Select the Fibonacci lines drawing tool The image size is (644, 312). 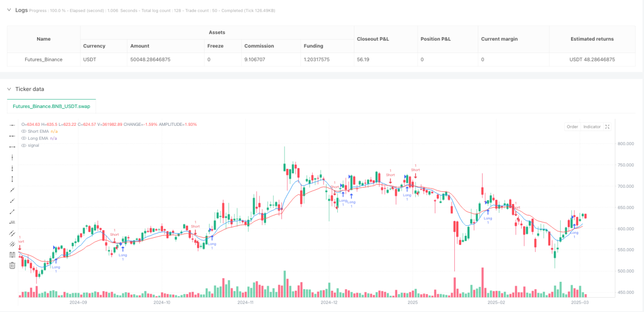(12, 255)
